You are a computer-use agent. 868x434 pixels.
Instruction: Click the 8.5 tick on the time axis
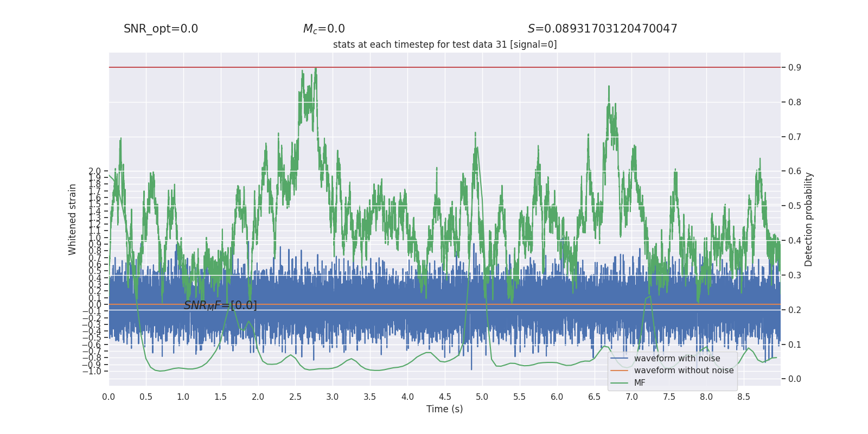[x=743, y=397]
